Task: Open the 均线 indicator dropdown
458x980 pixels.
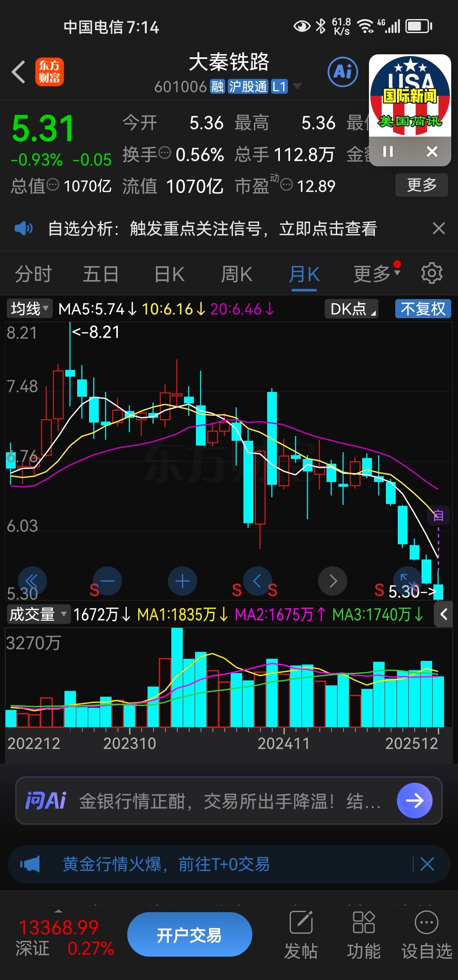Action: [29, 308]
